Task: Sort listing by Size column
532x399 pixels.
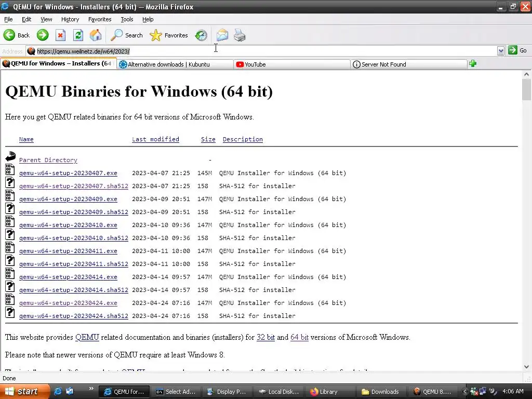Action: click(x=208, y=139)
